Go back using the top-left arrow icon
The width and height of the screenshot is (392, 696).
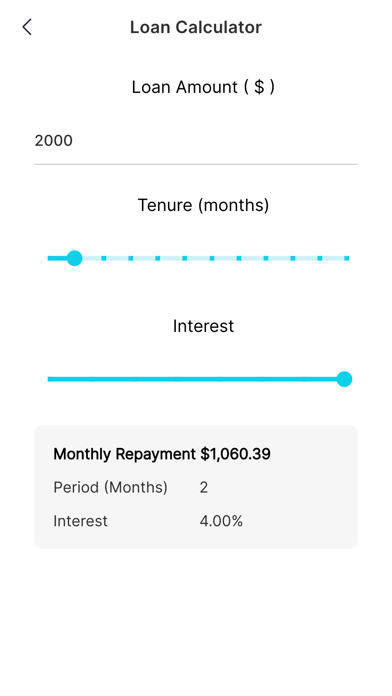pyautogui.click(x=27, y=27)
